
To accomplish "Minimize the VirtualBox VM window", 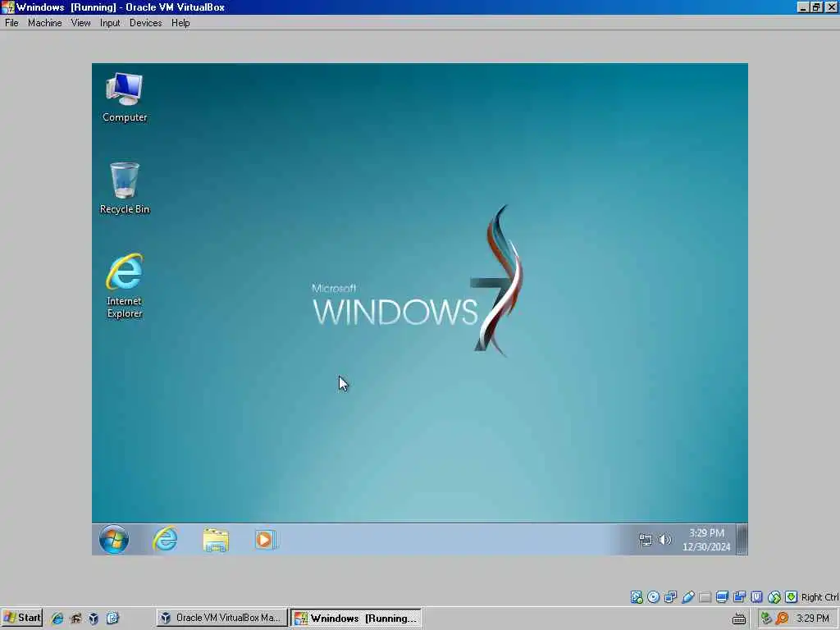I will coord(802,7).
